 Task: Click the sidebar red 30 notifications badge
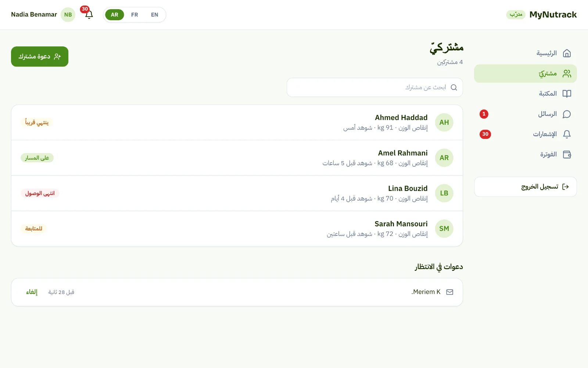point(485,134)
